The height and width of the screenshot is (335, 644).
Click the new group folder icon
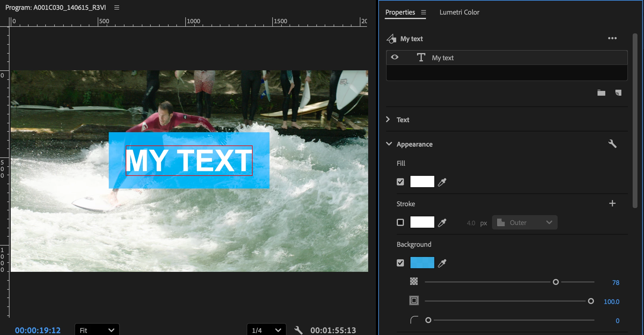(601, 93)
